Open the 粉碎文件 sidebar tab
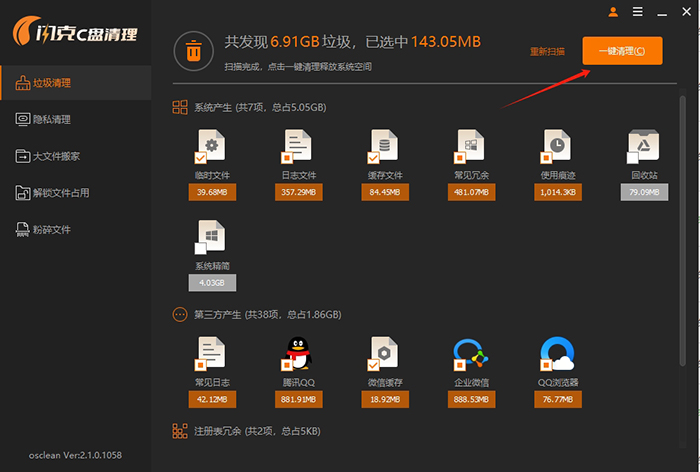Viewport: 700px width, 472px height. 76,230
